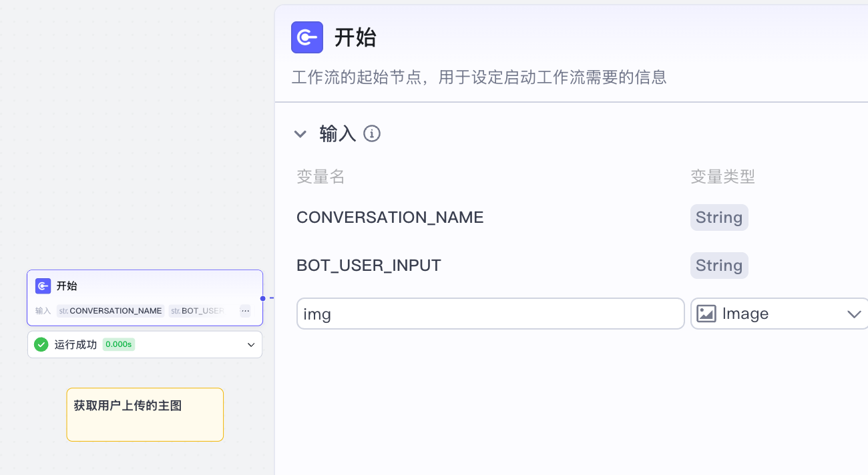Screen dimensions: 868x475
Task: Click the str.CONVERSATION_NAME tag on the node
Action: (111, 311)
